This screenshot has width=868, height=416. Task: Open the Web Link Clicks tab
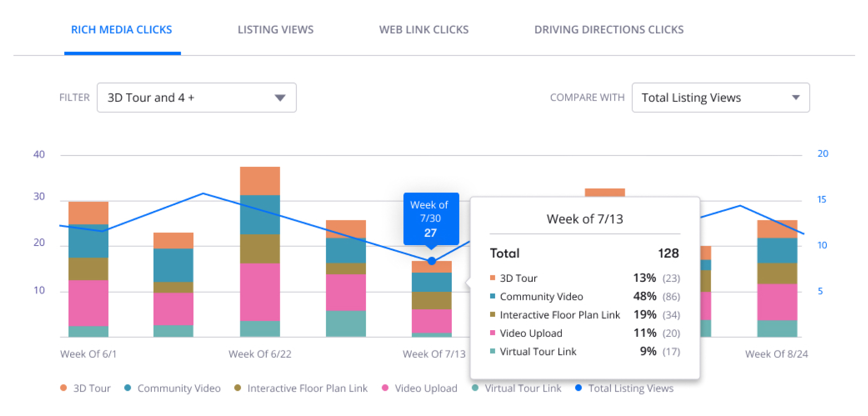coord(424,30)
